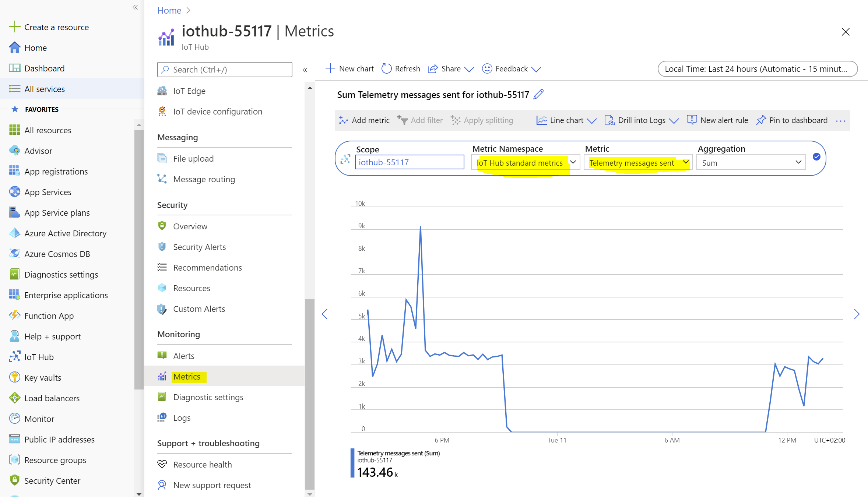Open Monitor from favorites list
This screenshot has width=868, height=497.
(x=39, y=419)
